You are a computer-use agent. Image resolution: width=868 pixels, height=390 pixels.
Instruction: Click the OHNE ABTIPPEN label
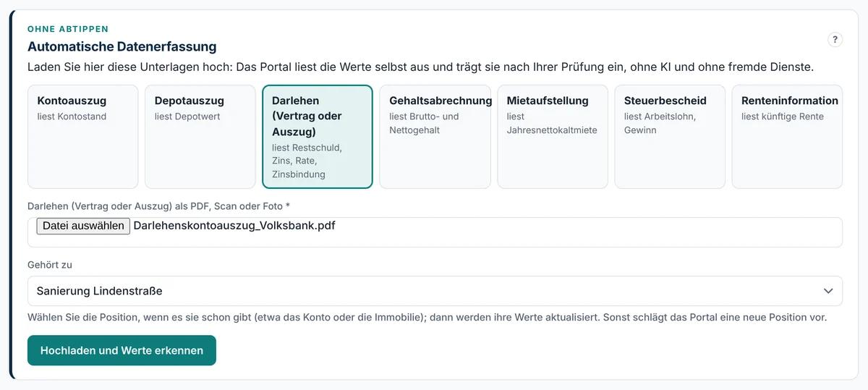pyautogui.click(x=68, y=29)
